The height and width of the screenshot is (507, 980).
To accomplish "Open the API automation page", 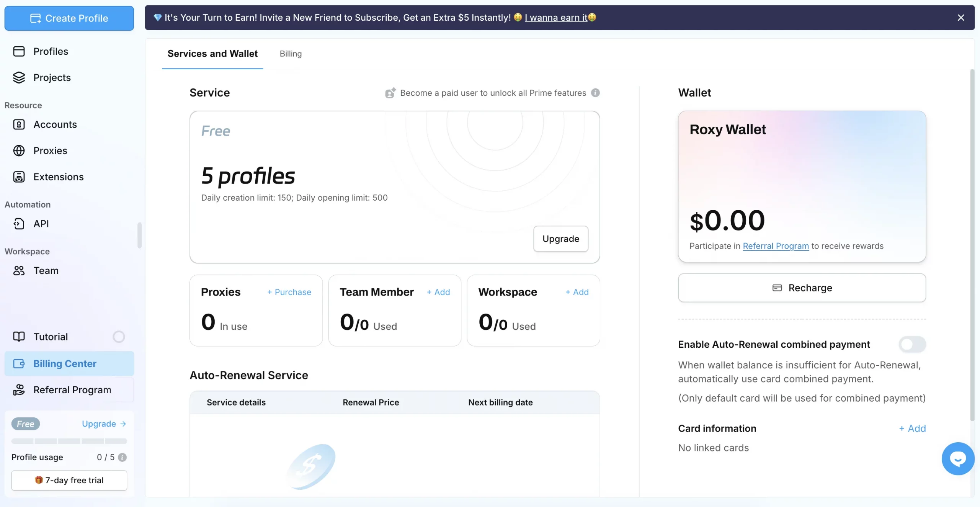I will point(41,224).
